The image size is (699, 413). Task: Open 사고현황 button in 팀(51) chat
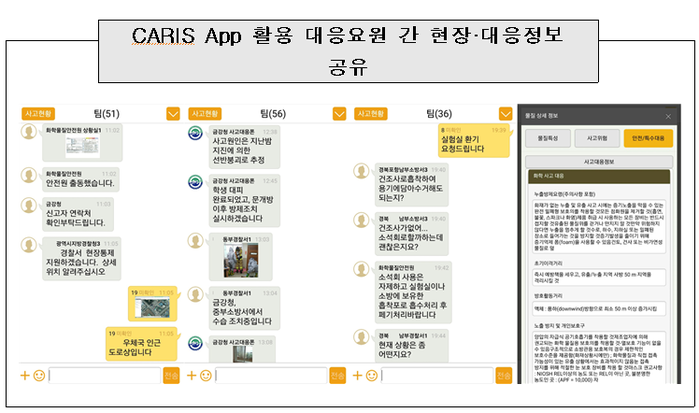[38, 113]
